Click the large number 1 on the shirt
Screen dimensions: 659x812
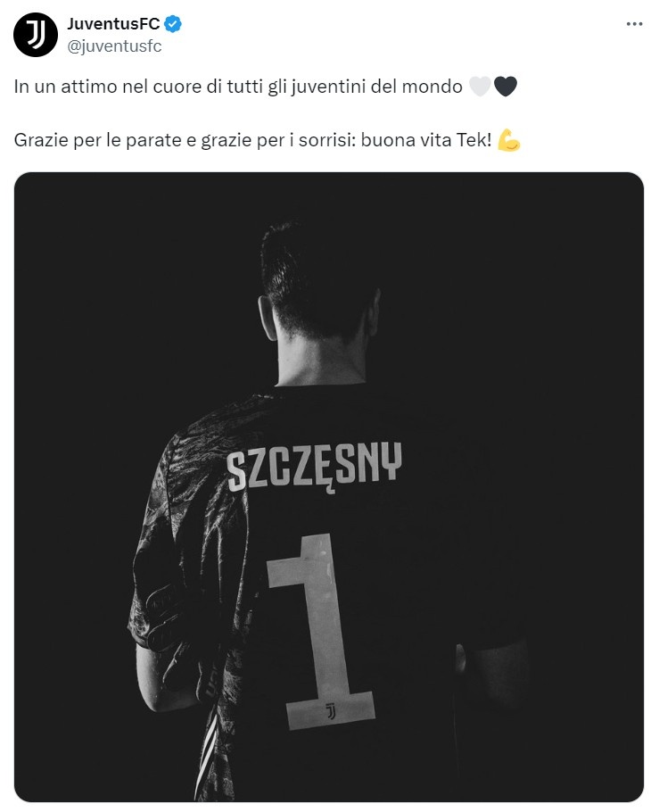[319, 633]
